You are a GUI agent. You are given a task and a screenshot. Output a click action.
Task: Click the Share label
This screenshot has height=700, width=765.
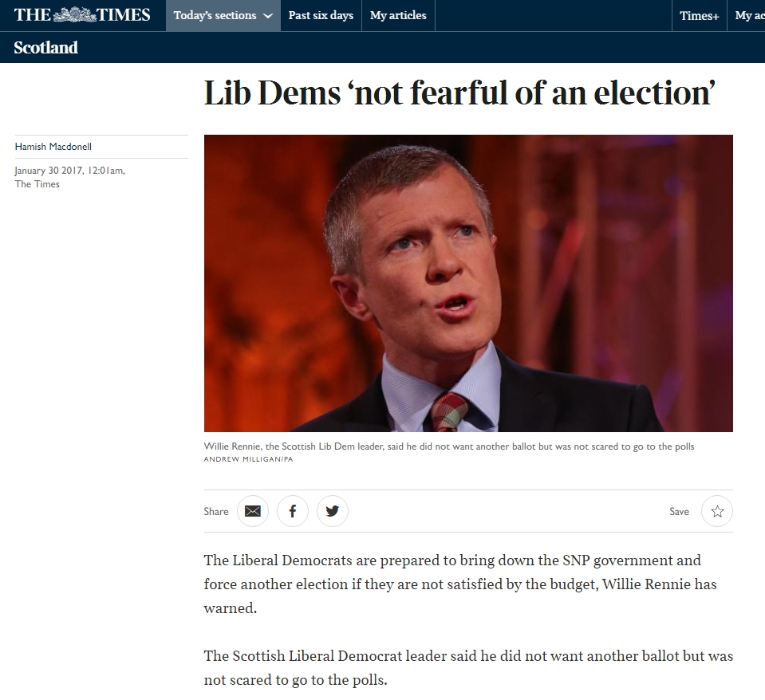pos(216,511)
